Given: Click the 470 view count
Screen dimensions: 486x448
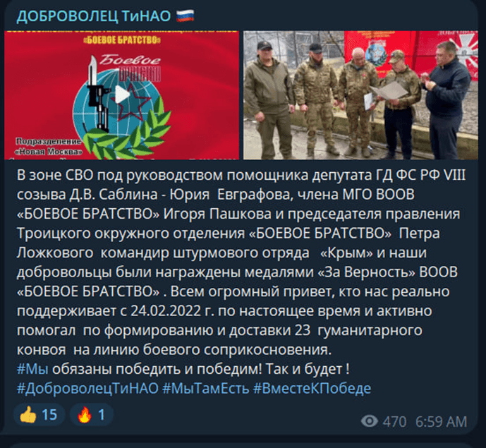Looking at the screenshot, I should tap(394, 422).
